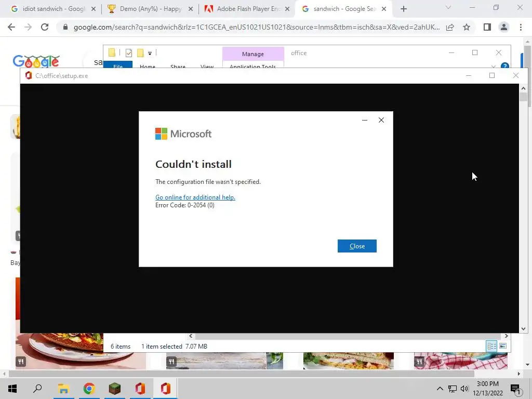Expand the Explorer quick access toolbar dropdown
Viewport: 532px width, 399px height.
click(150, 53)
